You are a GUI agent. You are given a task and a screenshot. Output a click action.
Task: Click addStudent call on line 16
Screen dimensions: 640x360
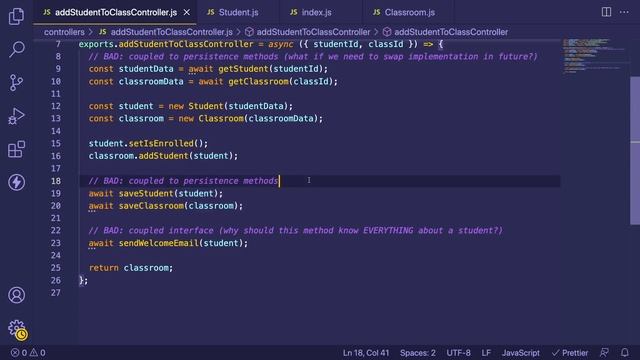163,156
